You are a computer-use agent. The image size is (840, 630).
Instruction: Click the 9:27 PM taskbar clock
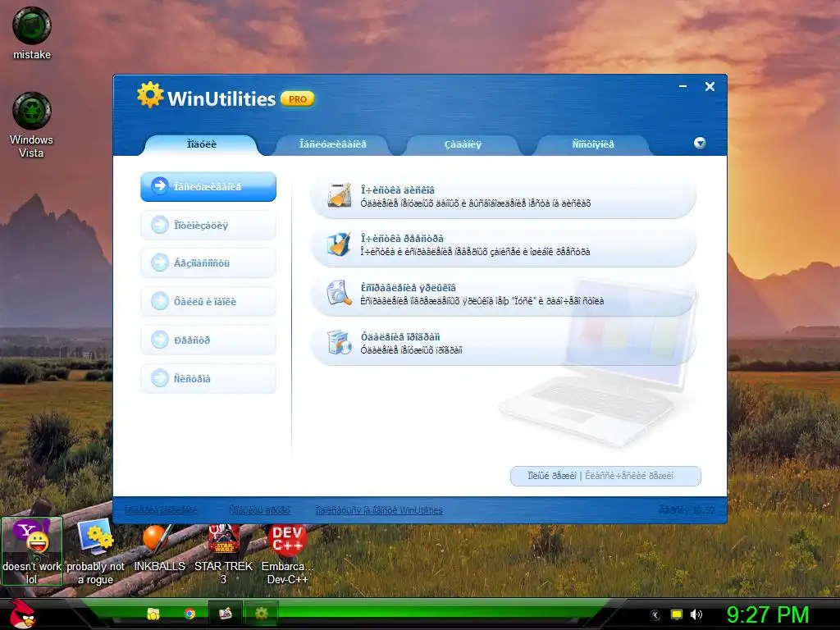(x=768, y=614)
